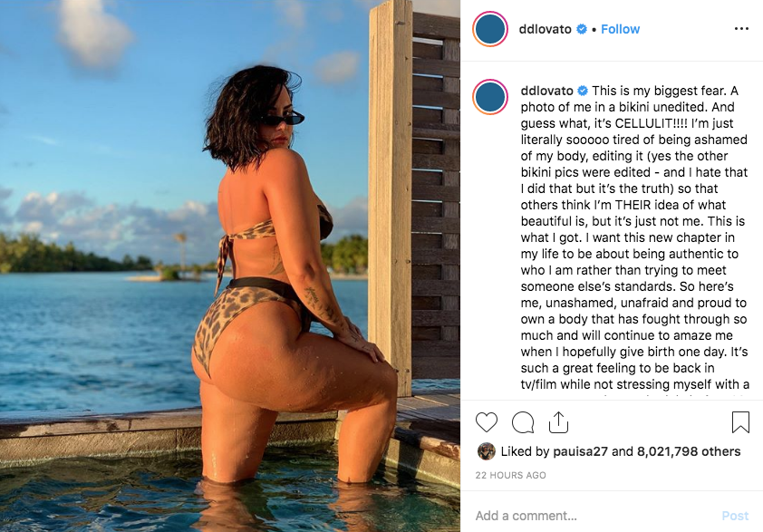Open the three-dot more options menu

[x=741, y=29]
